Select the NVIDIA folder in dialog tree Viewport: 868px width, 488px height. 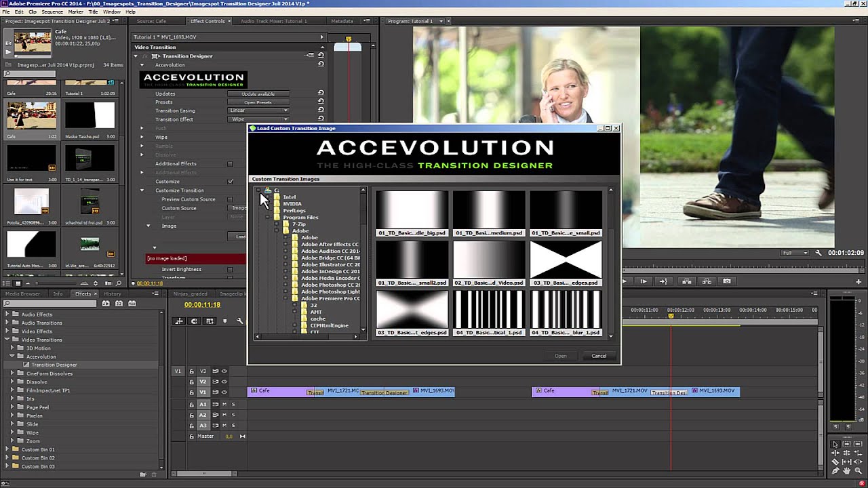pos(292,204)
